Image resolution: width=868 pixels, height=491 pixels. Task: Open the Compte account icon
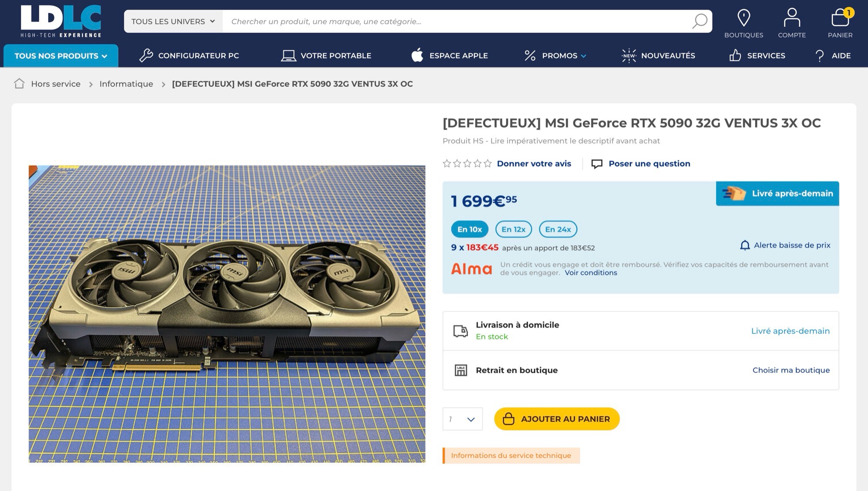click(x=792, y=18)
